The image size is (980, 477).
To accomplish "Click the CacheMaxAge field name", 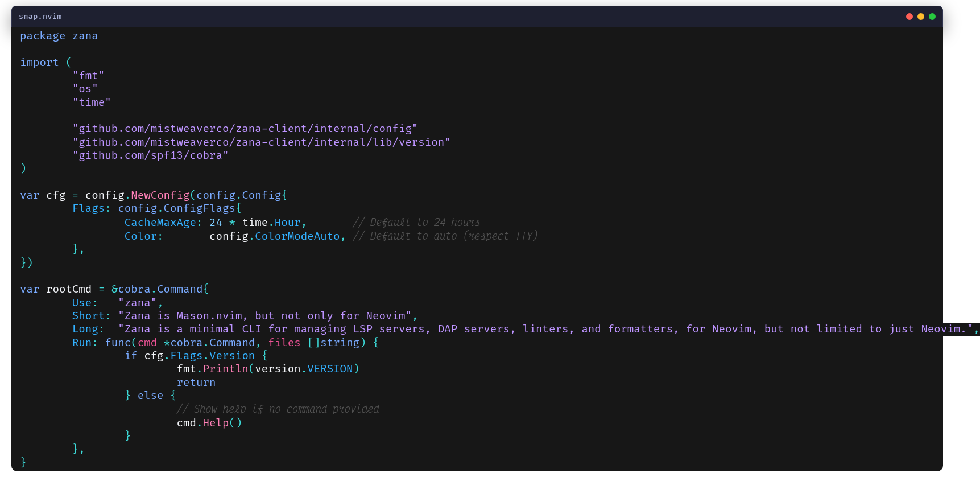I will (160, 223).
